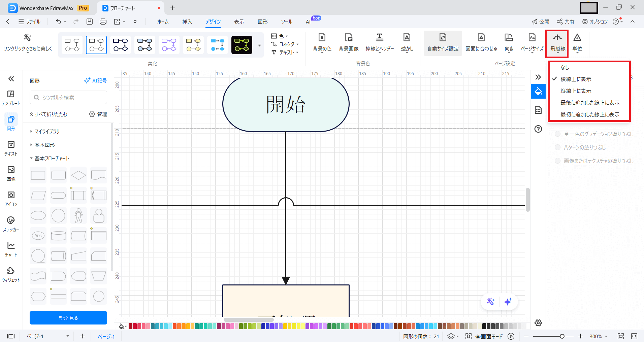Open the ツール ribbon tab
Viewport: 644px width, 342px height.
(287, 22)
